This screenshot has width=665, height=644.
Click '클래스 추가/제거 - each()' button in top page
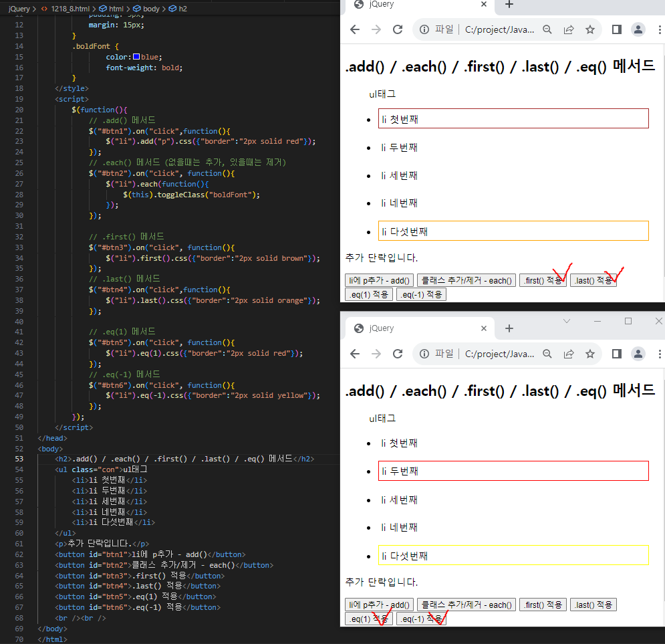[x=467, y=280]
